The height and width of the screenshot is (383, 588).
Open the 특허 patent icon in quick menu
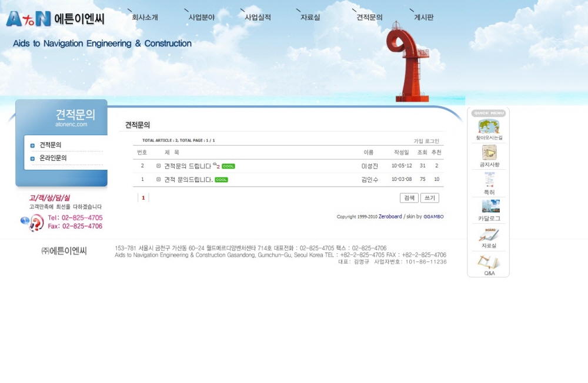(x=488, y=180)
